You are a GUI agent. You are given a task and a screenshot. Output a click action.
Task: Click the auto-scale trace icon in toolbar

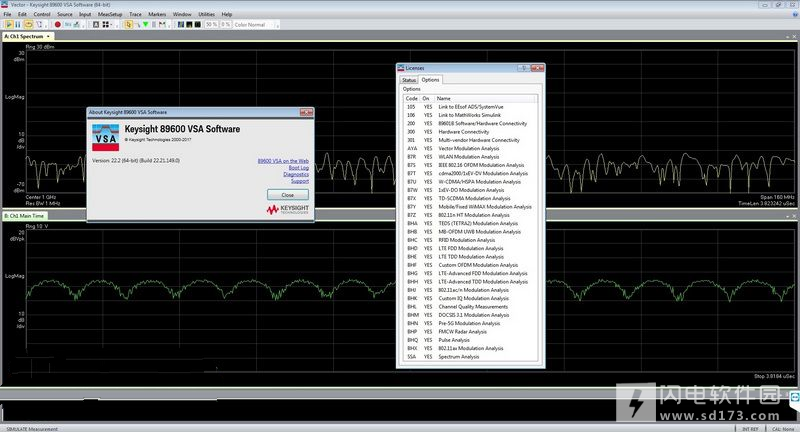[96, 24]
